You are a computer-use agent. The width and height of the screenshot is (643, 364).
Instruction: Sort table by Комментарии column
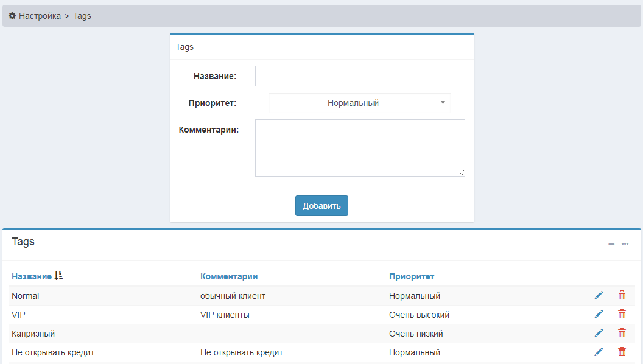229,276
